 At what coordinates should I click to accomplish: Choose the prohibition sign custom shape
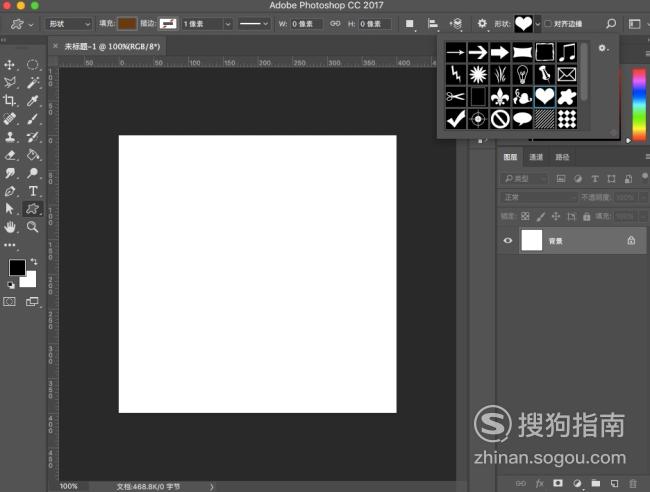pos(500,119)
